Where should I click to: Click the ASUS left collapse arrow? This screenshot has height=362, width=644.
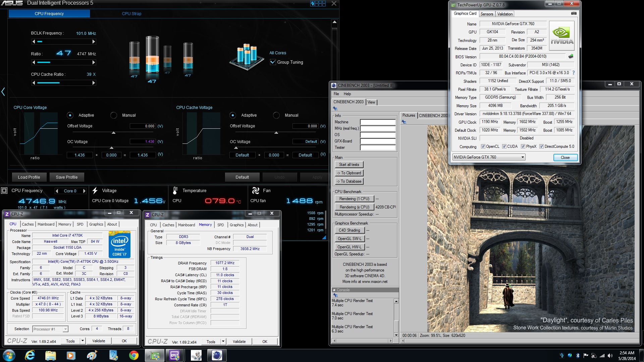click(x=3, y=92)
